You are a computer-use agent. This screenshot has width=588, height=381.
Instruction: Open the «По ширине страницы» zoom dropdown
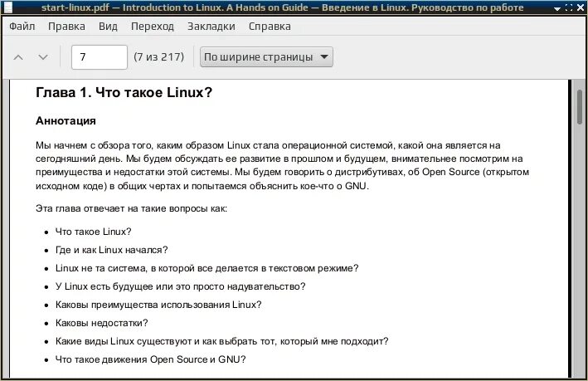(x=266, y=57)
